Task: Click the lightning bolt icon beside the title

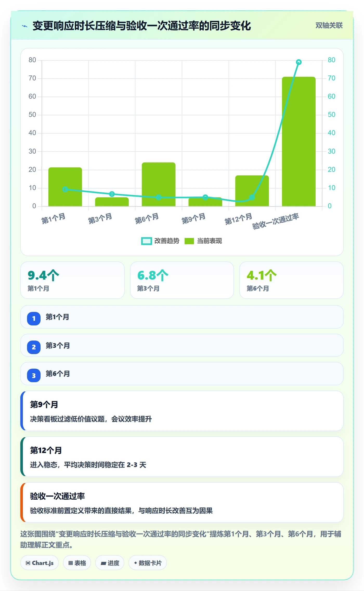Action: coord(25,26)
